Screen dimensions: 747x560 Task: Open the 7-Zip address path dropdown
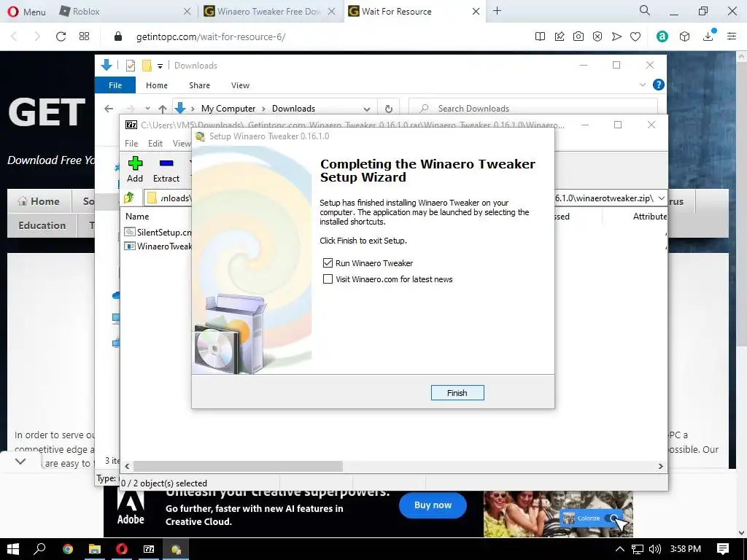coord(661,198)
